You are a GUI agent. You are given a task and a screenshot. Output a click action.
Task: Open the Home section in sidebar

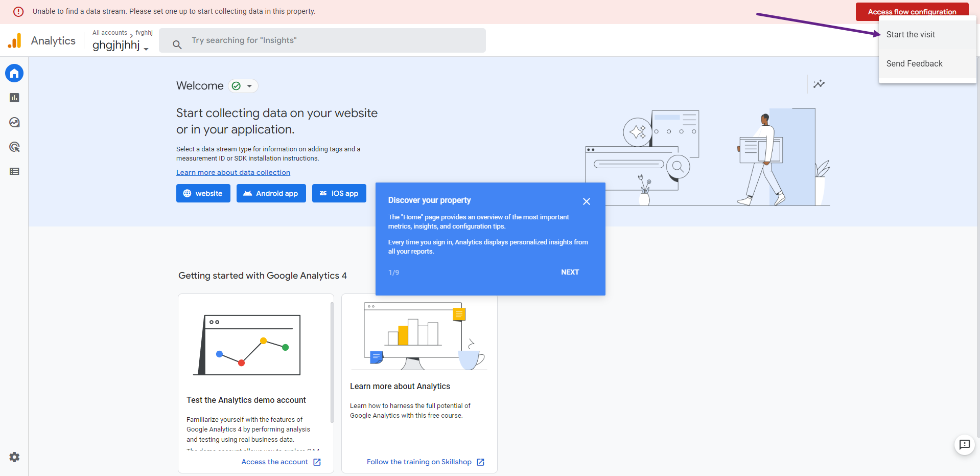point(14,73)
